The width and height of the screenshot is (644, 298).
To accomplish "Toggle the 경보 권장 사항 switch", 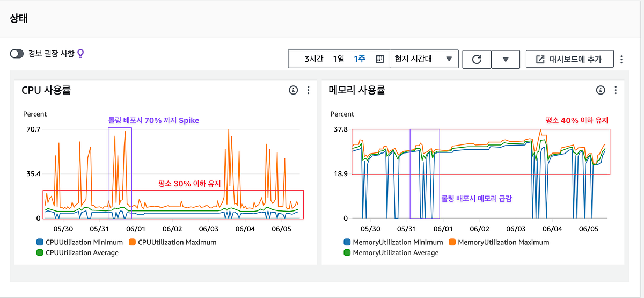I will click(17, 54).
